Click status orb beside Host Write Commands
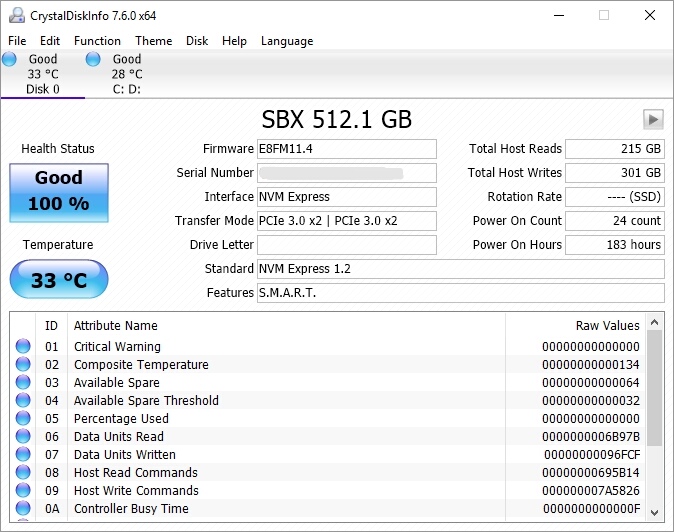Viewport: 674px width, 532px height. pos(23,491)
